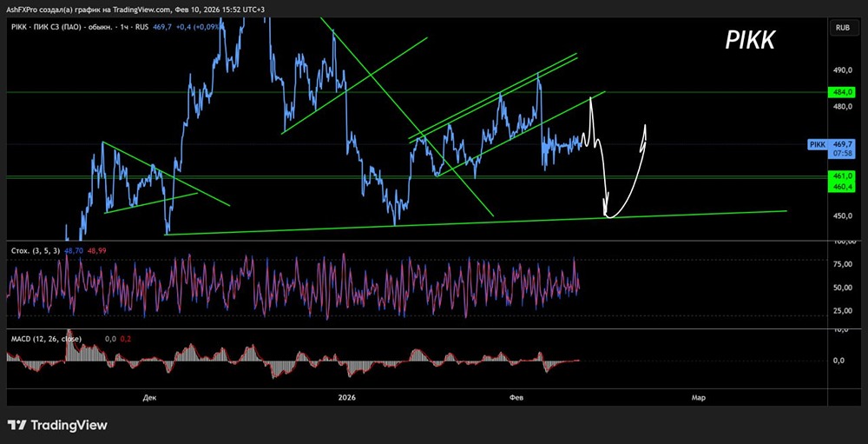
Task: Open the RUB currency selector
Action: [x=843, y=27]
